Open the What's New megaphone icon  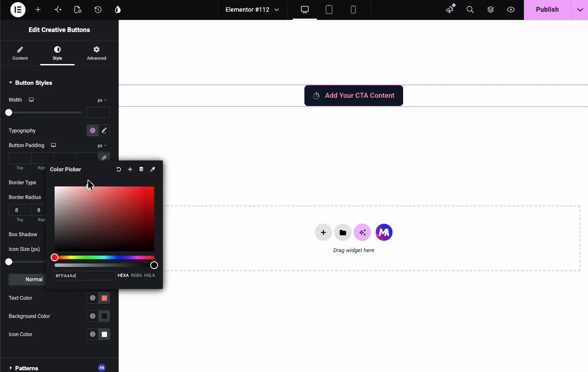point(450,10)
